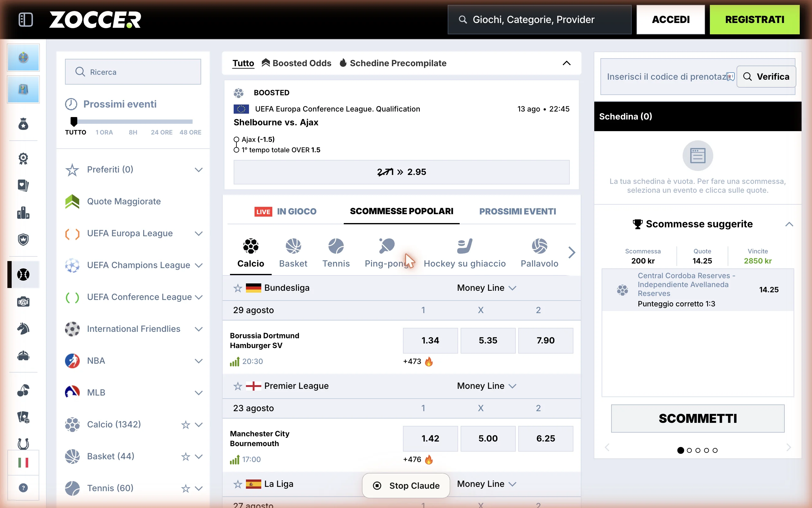Open the award rosette sidebar icon
Image resolution: width=812 pixels, height=508 pixels.
23,158
